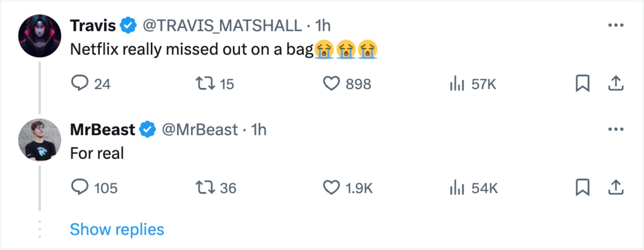
Task: Open Travis's profile picture avatar
Action: pos(39,36)
